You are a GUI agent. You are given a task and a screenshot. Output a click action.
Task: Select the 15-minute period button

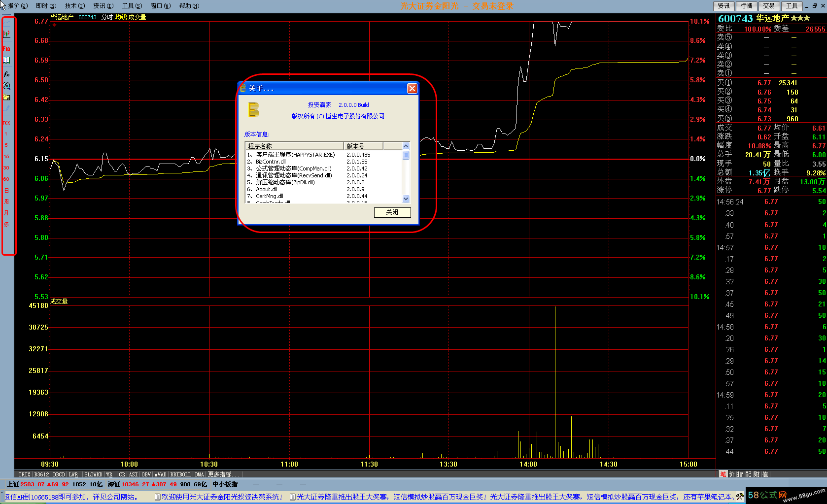(x=6, y=157)
